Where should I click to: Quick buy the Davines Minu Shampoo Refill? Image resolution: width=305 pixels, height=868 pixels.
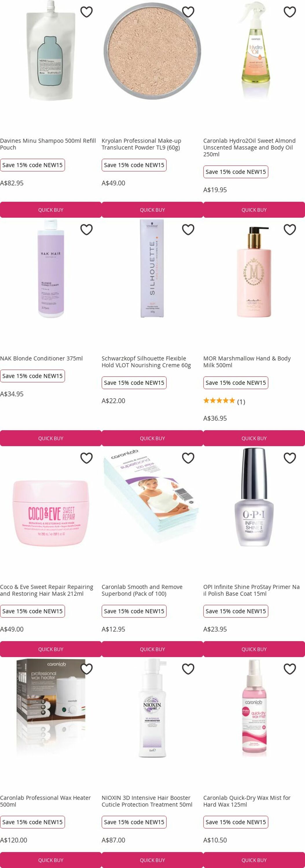pyautogui.click(x=51, y=209)
